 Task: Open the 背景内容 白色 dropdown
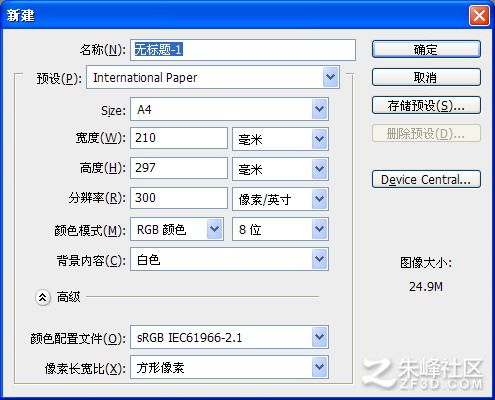[229, 259]
